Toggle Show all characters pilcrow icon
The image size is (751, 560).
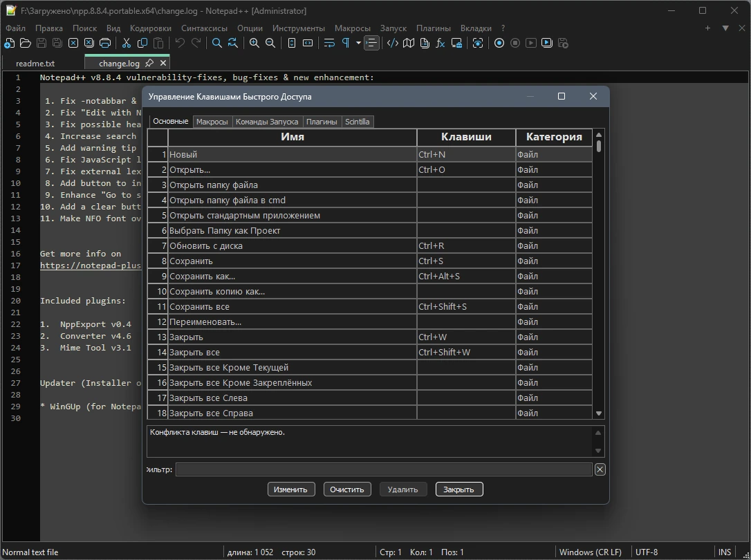tap(345, 43)
